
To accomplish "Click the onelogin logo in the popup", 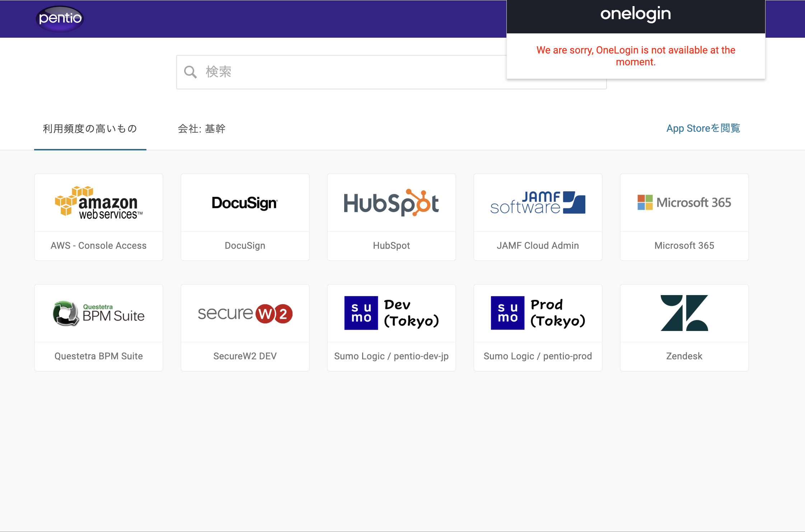I will pos(636,14).
